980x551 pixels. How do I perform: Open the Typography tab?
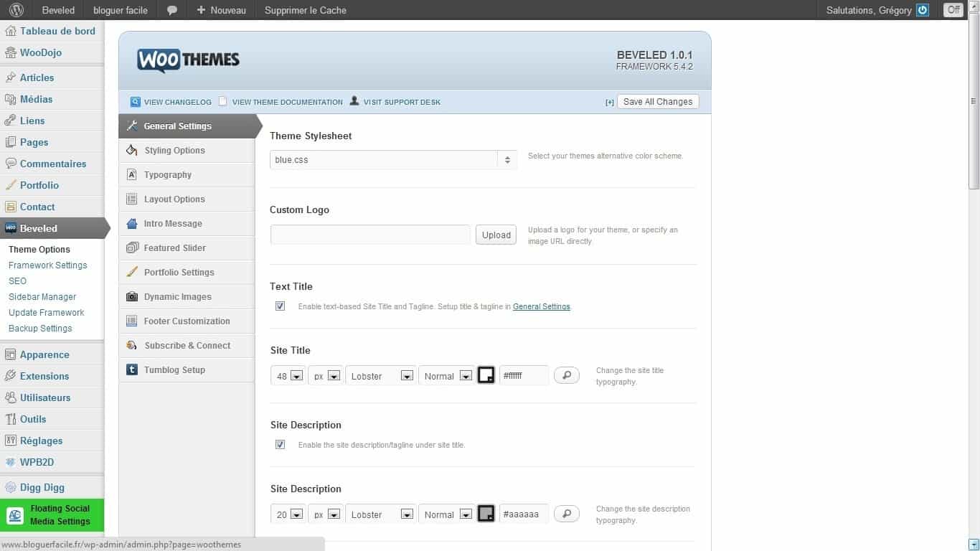tap(187, 174)
